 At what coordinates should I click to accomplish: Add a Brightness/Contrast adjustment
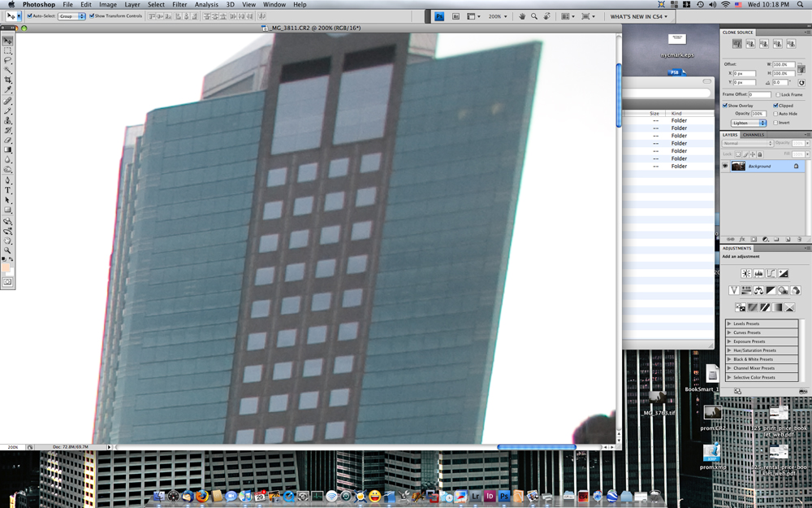tap(746, 273)
